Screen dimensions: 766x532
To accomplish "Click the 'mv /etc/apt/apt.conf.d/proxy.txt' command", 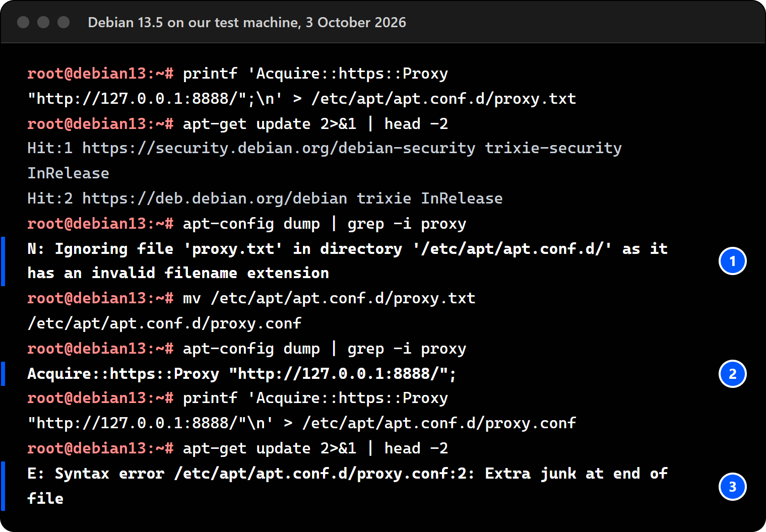I will [329, 298].
